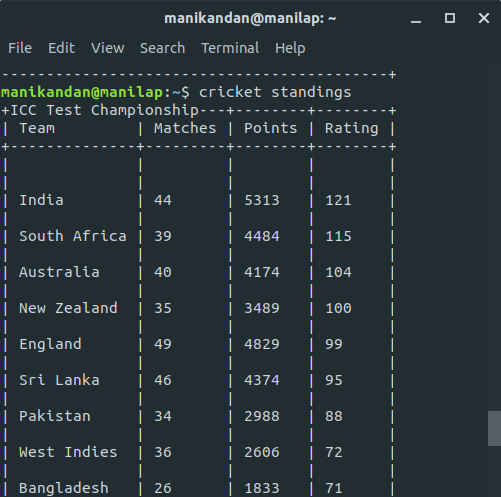This screenshot has width=501, height=497.
Task: Close the terminal window
Action: (x=484, y=18)
